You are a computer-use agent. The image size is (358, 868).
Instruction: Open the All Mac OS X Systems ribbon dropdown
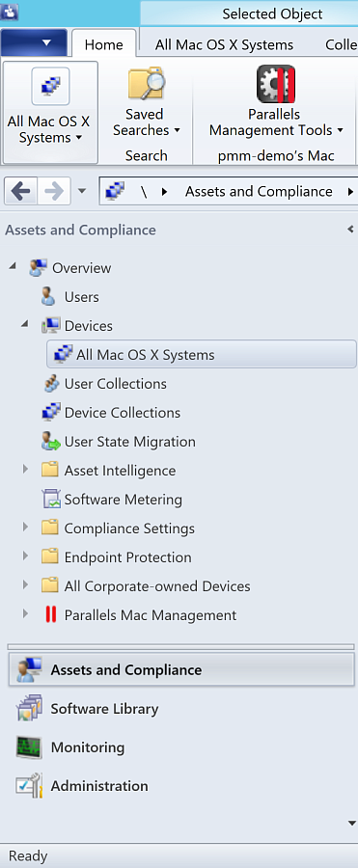click(50, 129)
